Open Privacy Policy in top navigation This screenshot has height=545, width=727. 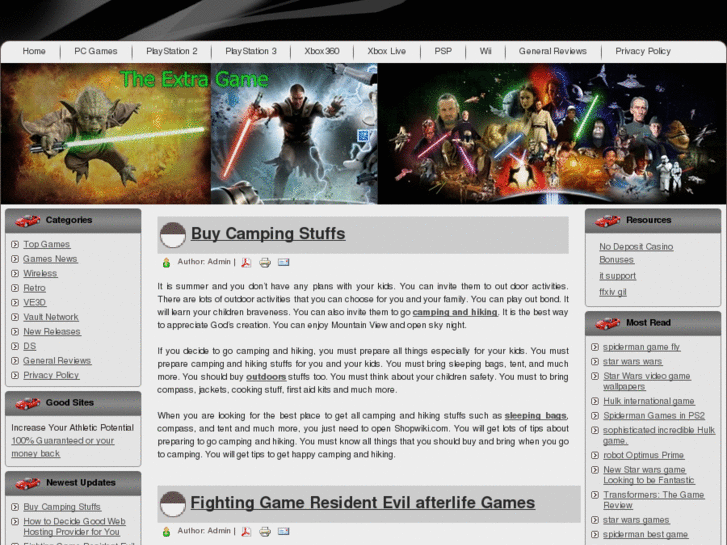coord(643,51)
